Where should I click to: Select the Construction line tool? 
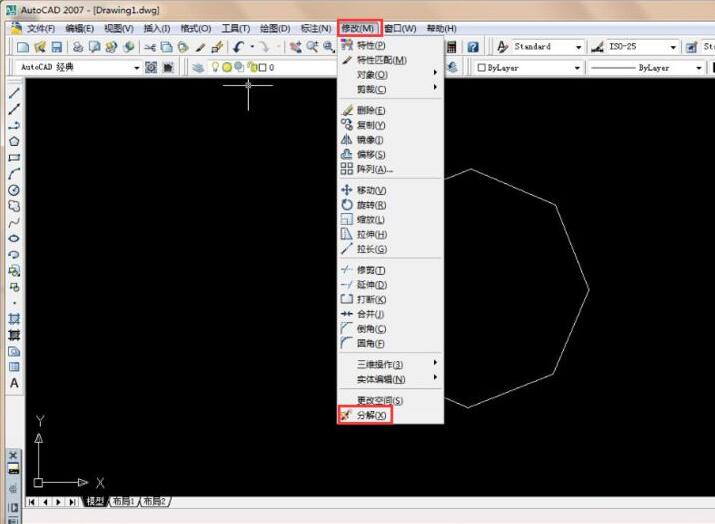[14, 109]
